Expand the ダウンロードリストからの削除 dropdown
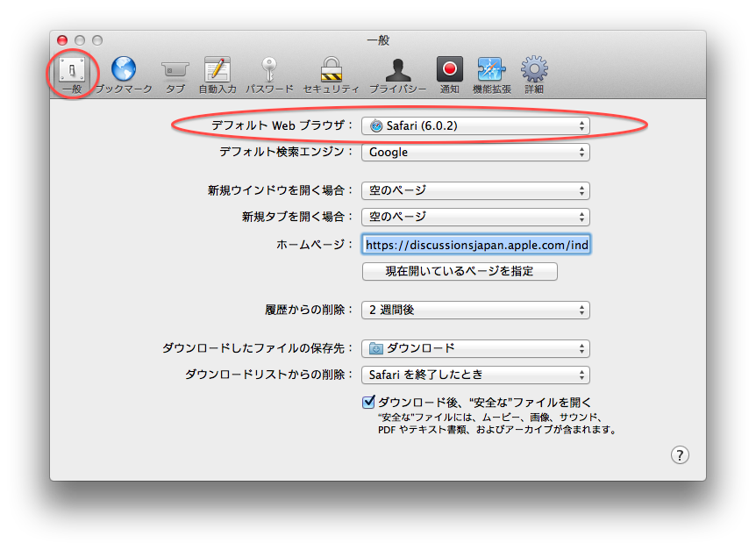The width and height of the screenshot is (756, 550). click(475, 375)
